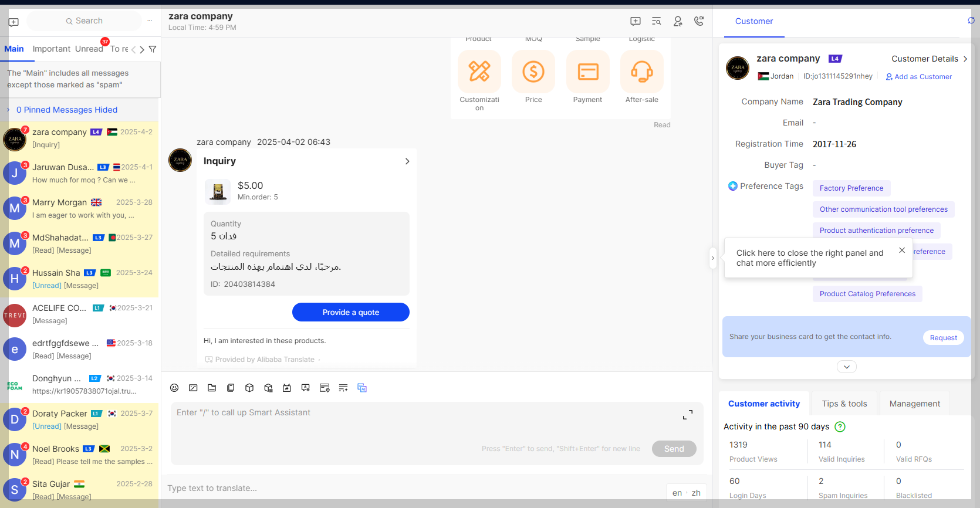Viewport: 980px width, 508px height.
Task: Open Customer Details arrow
Action: 965,59
